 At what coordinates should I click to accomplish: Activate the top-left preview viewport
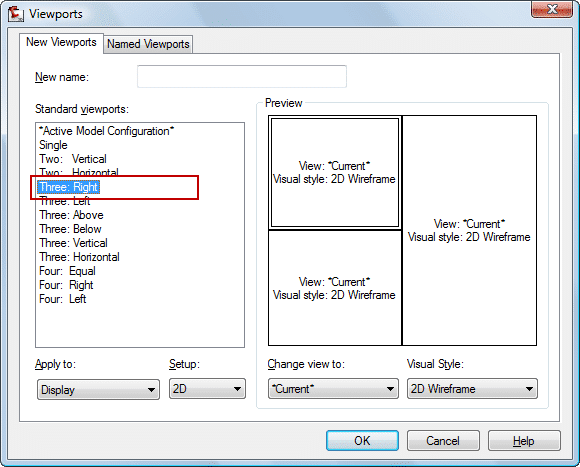point(335,172)
